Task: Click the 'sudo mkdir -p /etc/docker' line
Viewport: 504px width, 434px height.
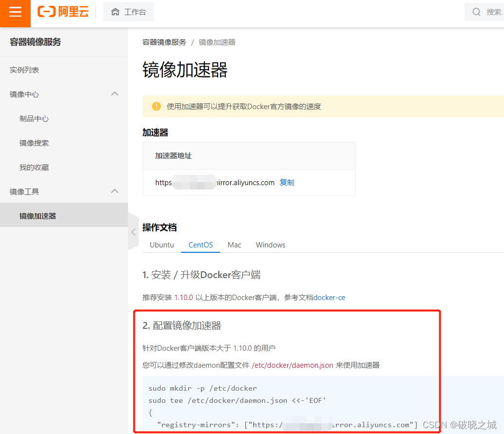Action: [203, 388]
